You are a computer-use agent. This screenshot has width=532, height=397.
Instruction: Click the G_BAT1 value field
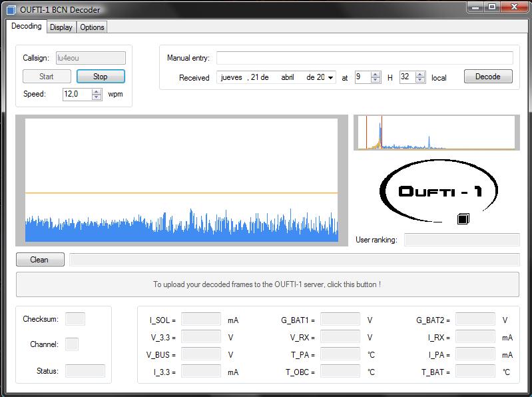[x=340, y=319]
